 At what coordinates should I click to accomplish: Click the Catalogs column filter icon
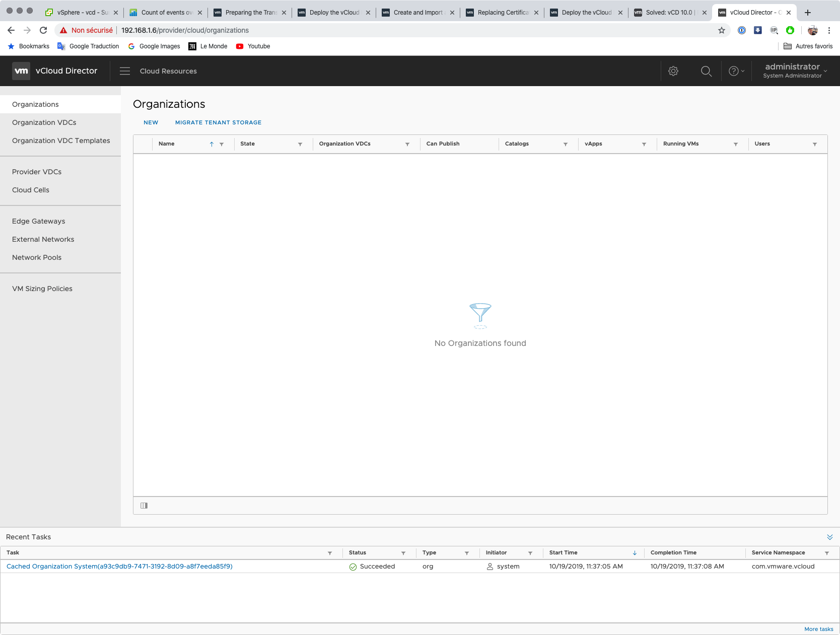pos(566,144)
